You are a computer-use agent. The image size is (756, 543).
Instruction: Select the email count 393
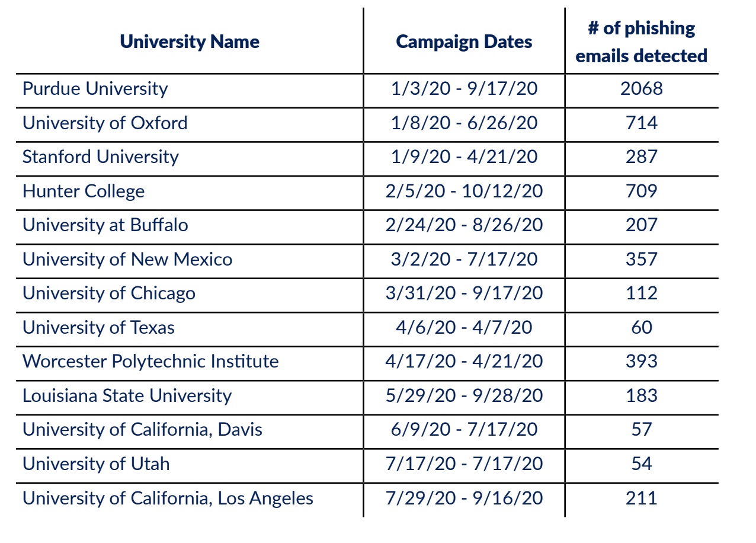(x=642, y=362)
